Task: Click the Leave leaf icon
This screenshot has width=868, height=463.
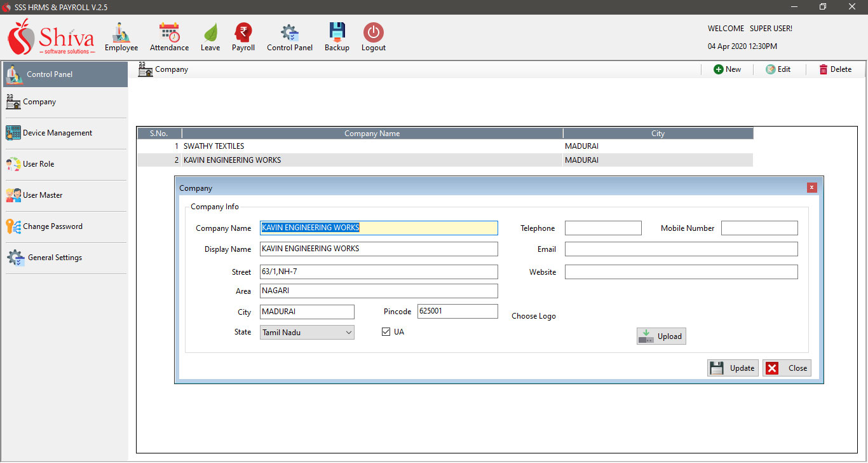Action: click(x=210, y=32)
